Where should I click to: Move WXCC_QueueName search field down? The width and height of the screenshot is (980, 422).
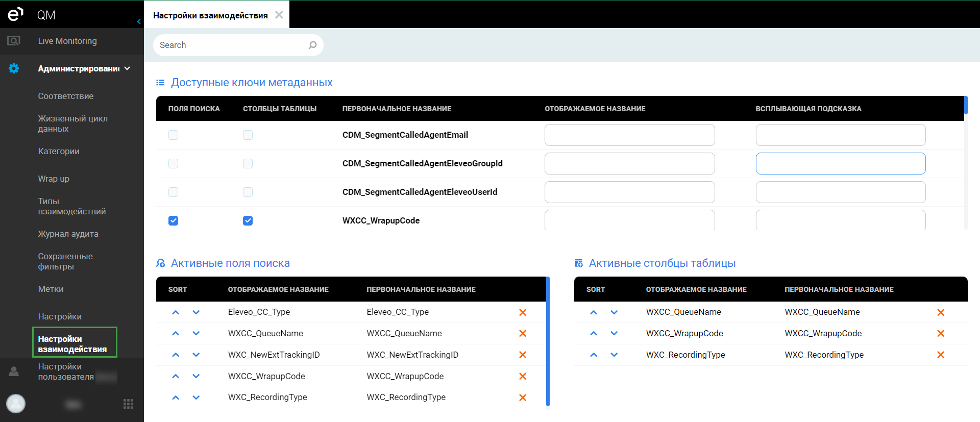[196, 333]
